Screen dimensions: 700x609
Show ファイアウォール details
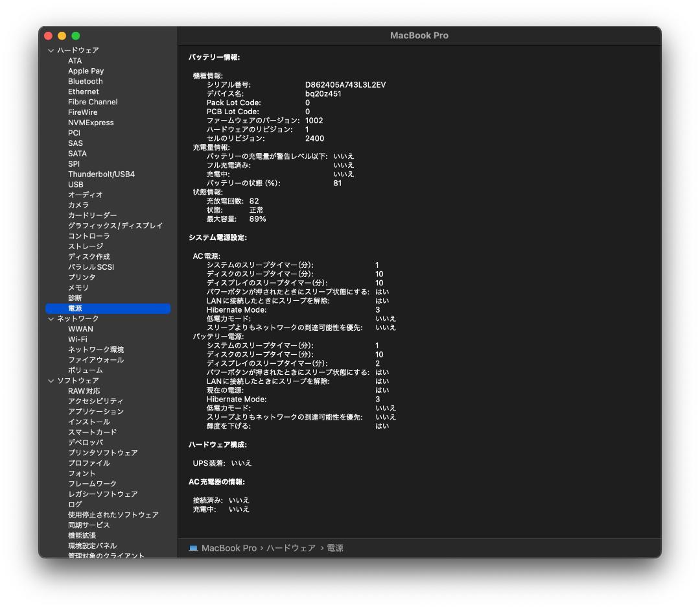(96, 360)
